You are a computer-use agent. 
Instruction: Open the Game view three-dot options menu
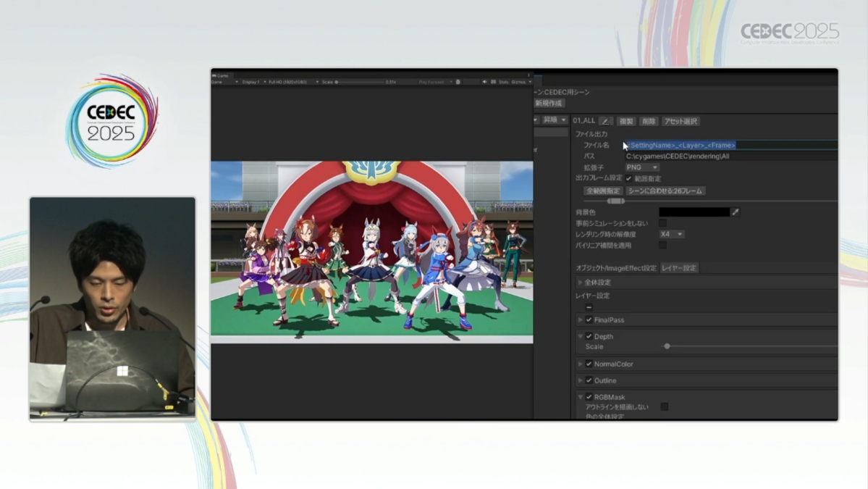[x=528, y=75]
